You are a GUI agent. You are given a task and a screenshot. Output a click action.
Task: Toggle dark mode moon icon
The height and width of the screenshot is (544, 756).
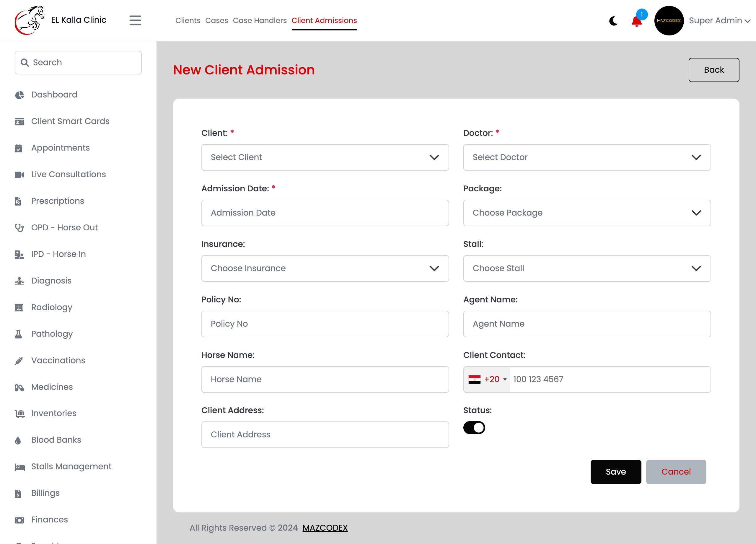click(613, 21)
